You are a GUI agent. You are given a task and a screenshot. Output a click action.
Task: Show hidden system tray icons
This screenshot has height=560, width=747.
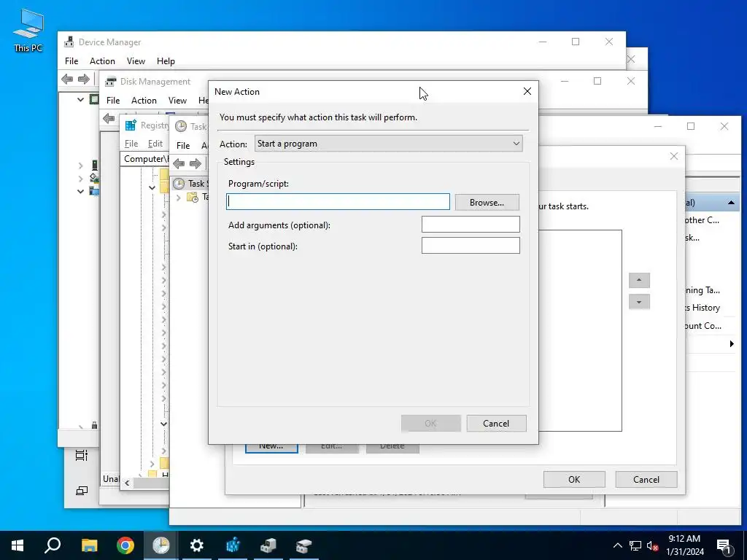click(617, 545)
